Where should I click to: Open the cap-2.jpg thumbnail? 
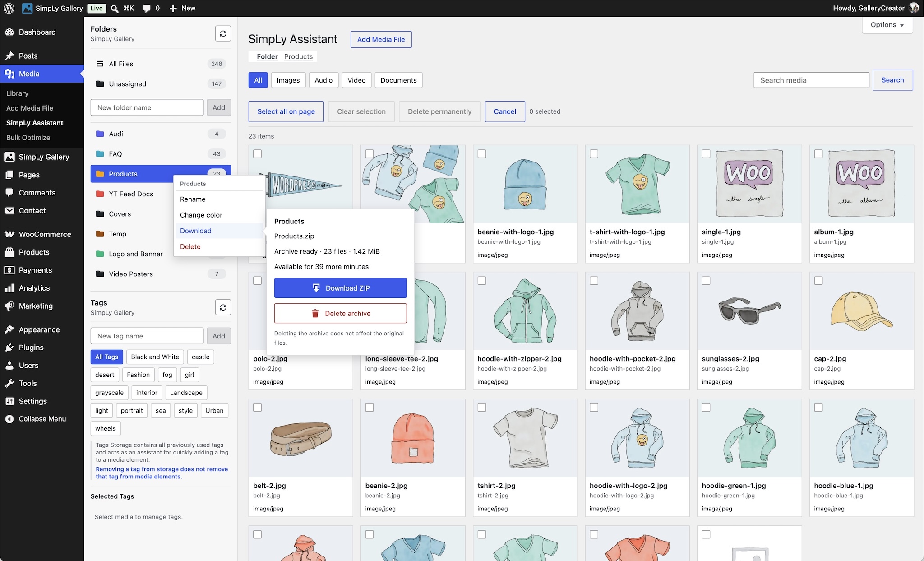pos(862,311)
